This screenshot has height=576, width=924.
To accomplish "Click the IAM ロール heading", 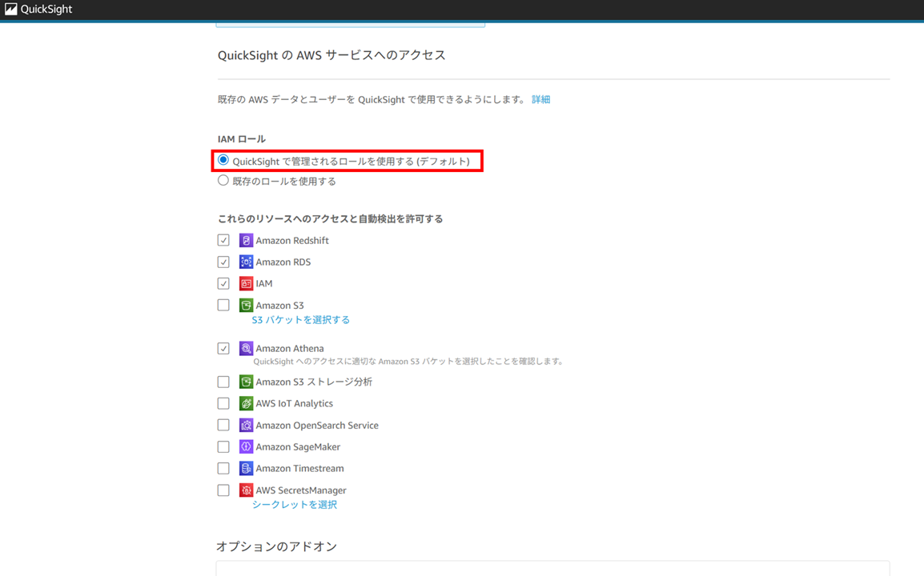I will point(242,139).
